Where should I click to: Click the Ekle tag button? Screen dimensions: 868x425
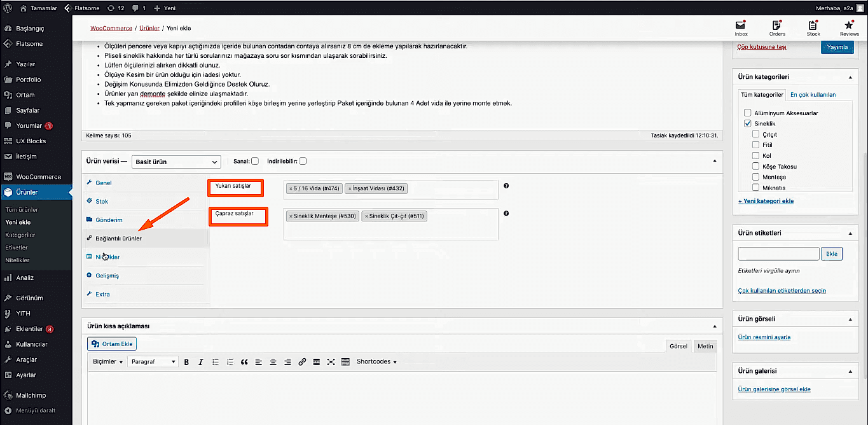(x=832, y=253)
